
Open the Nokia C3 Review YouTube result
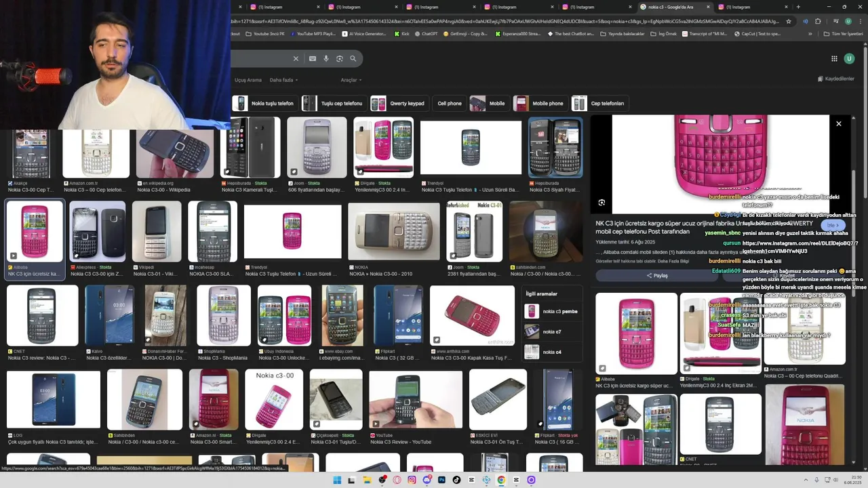(415, 407)
